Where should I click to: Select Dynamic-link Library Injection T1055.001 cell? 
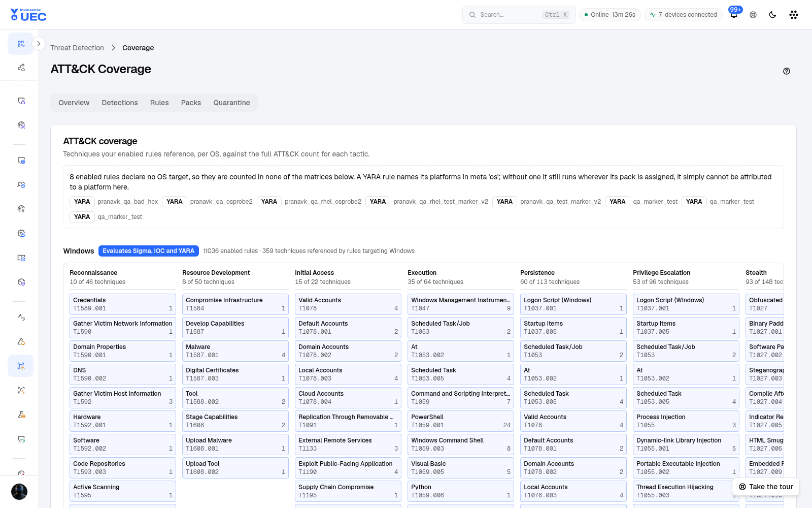pyautogui.click(x=686, y=444)
